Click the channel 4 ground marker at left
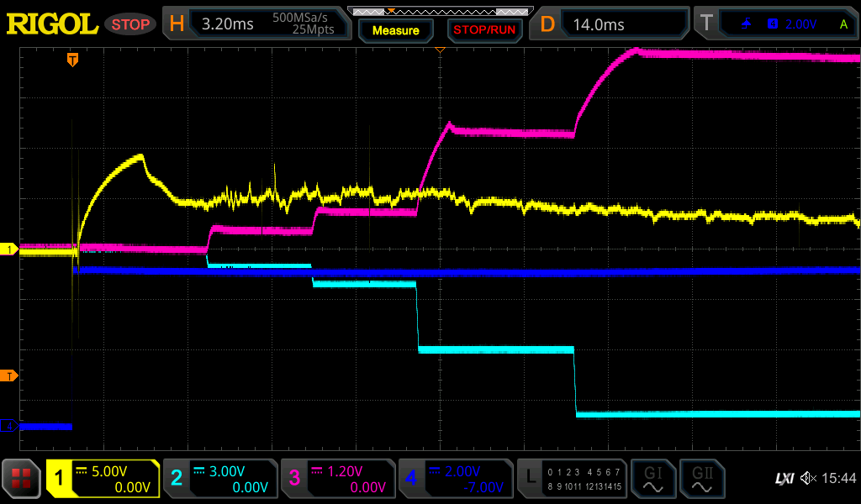 pos(9,426)
